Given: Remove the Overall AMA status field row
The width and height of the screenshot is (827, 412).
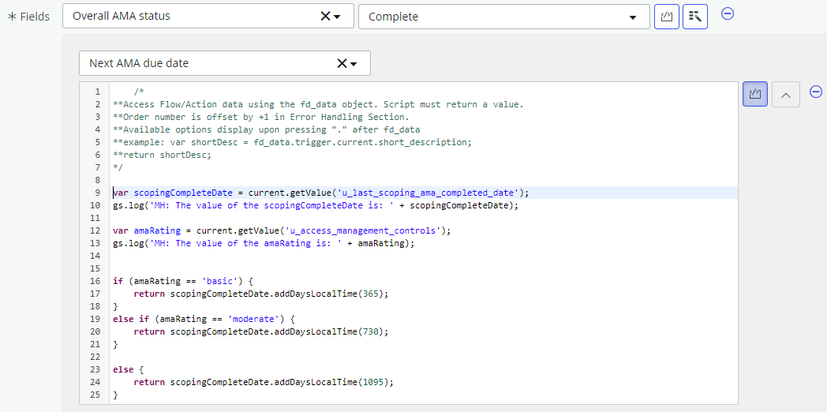Looking at the screenshot, I should pos(727,14).
